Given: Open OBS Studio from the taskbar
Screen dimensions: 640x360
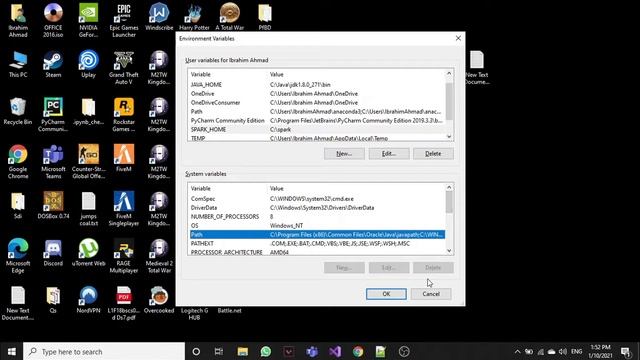Looking at the screenshot, I should click(x=404, y=351).
